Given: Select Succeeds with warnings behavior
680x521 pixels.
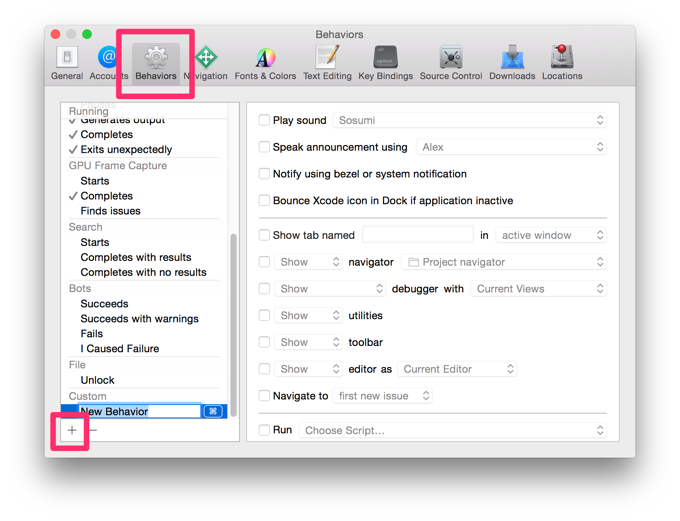Looking at the screenshot, I should 140,318.
